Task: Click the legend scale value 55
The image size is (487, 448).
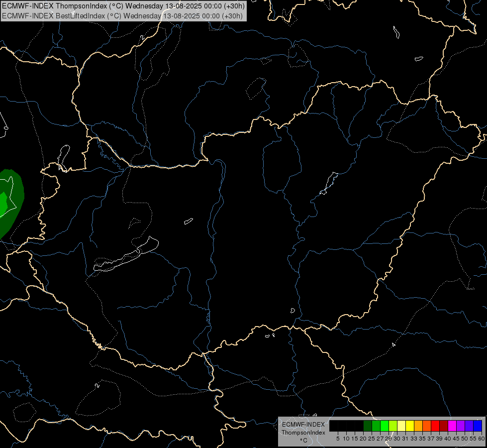Action: [473, 439]
